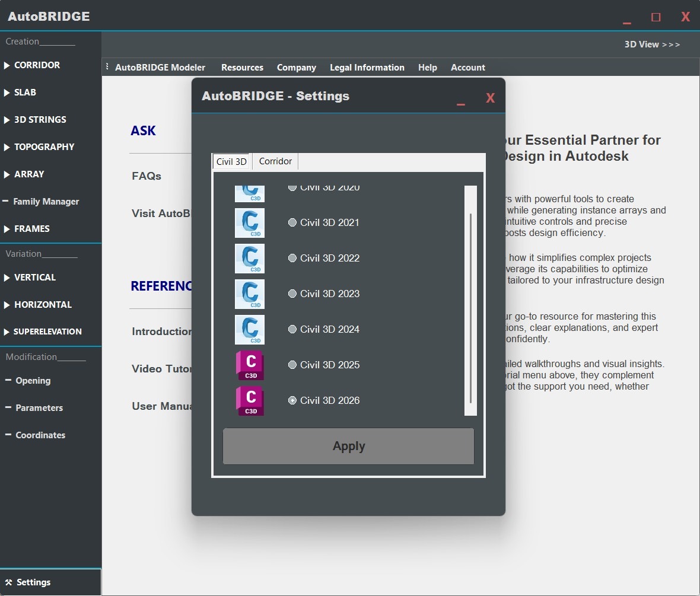Screen dimensions: 700x596
Task: Select the Civil 3D 2023 radio button
Action: [292, 294]
